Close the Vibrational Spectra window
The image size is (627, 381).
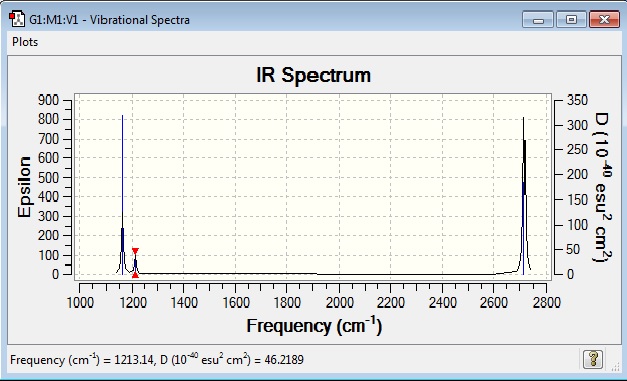604,20
